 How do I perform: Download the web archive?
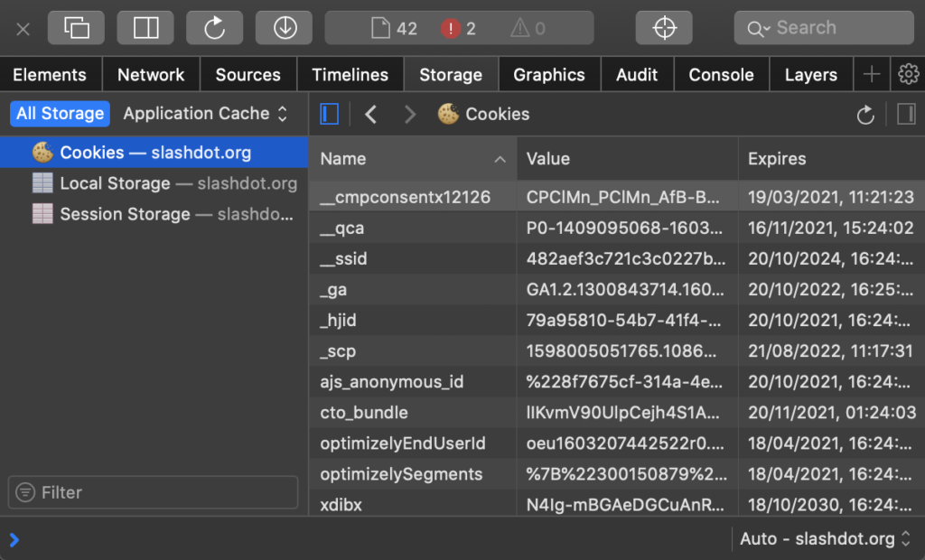pos(284,28)
